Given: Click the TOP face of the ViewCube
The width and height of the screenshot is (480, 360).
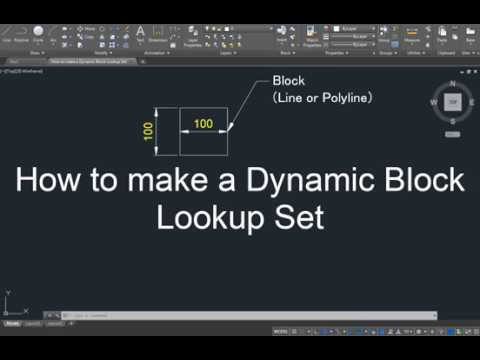Looking at the screenshot, I should coord(452,102).
